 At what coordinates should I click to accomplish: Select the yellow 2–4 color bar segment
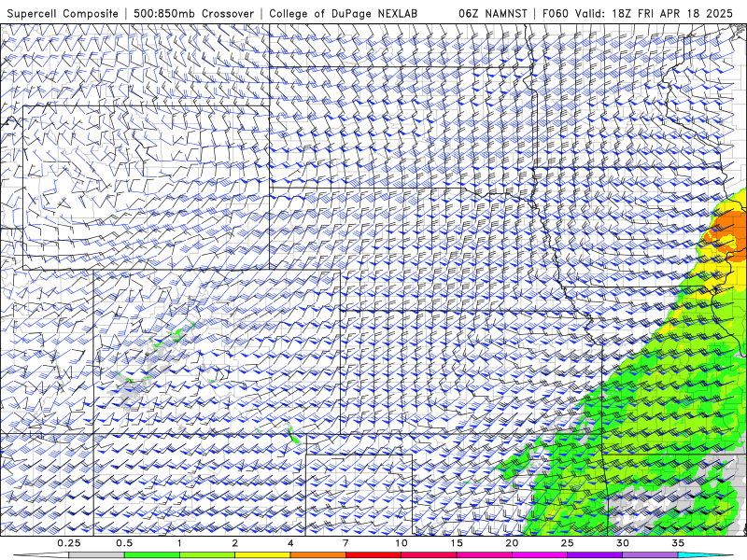pyautogui.click(x=262, y=555)
